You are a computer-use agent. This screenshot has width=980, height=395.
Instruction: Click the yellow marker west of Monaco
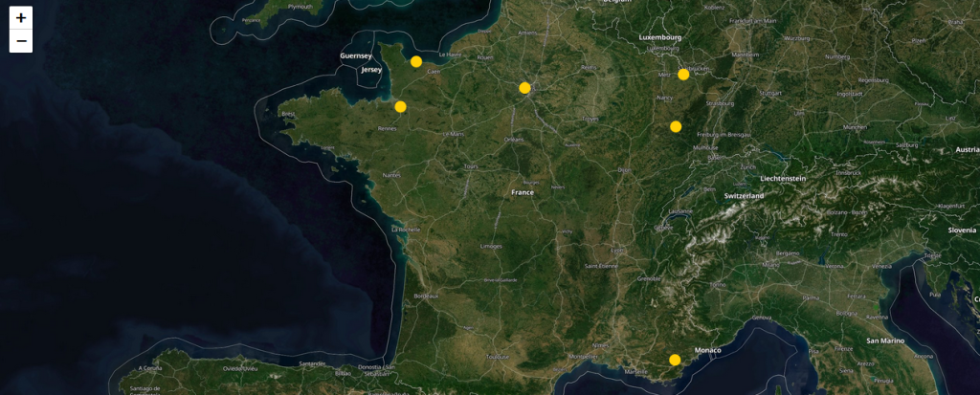coord(675,360)
